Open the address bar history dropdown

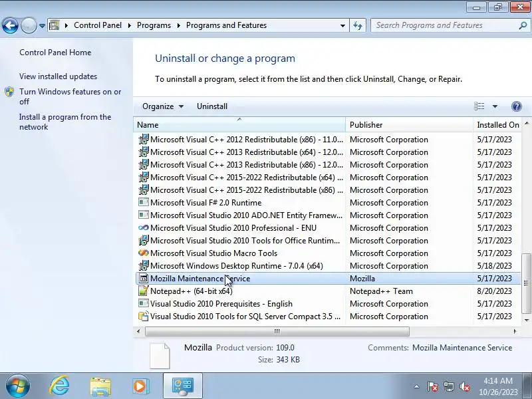342,25
